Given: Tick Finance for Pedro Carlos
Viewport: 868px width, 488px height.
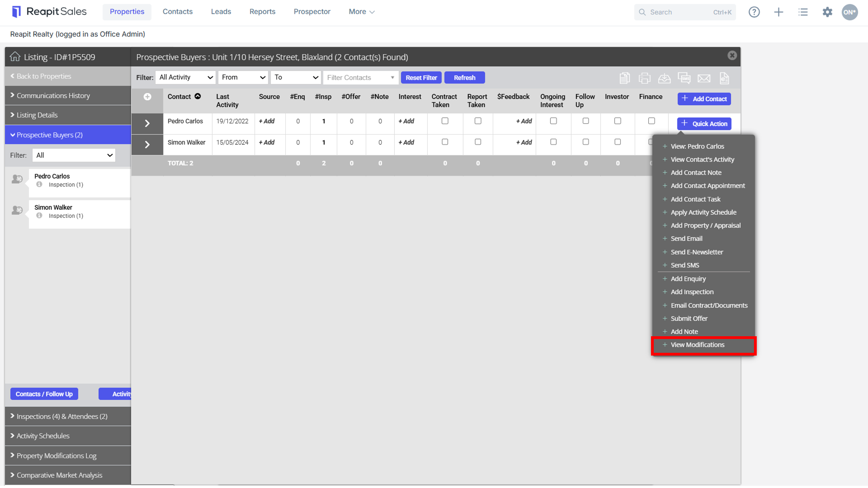Looking at the screenshot, I should tap(651, 121).
